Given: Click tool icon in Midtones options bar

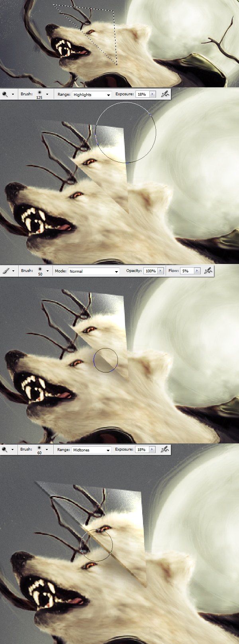Looking at the screenshot, I should pos(5,449).
